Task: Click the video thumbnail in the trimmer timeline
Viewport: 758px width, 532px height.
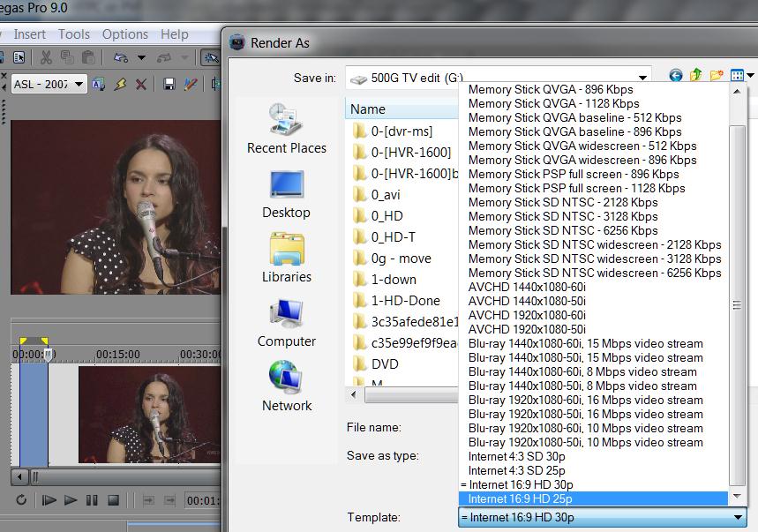Action: pyautogui.click(x=149, y=415)
